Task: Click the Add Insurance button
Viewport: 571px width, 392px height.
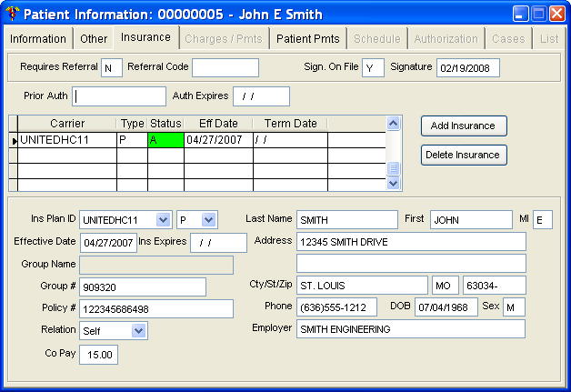Action: pyautogui.click(x=464, y=126)
